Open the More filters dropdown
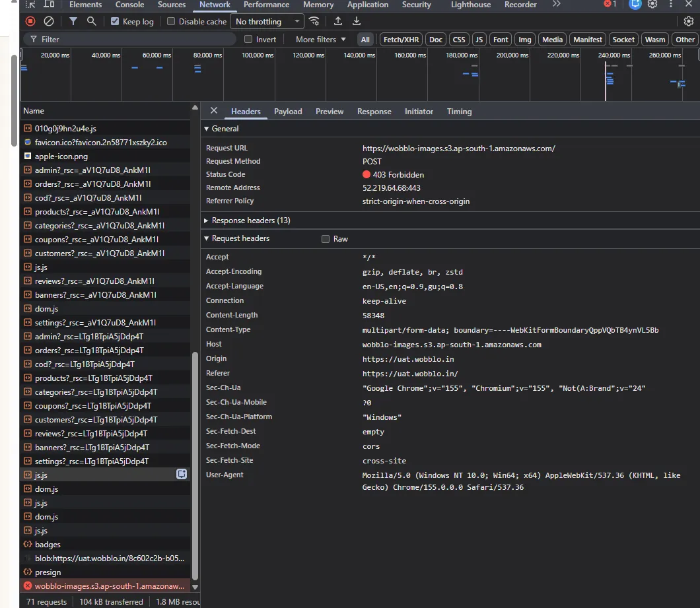 coord(320,40)
